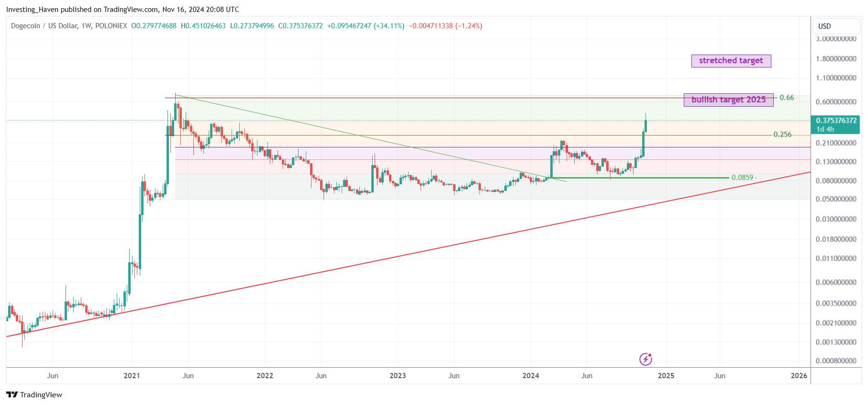Image resolution: width=868 pixels, height=405 pixels.
Task: Click the 1.800000000 price axis label
Action: click(836, 59)
